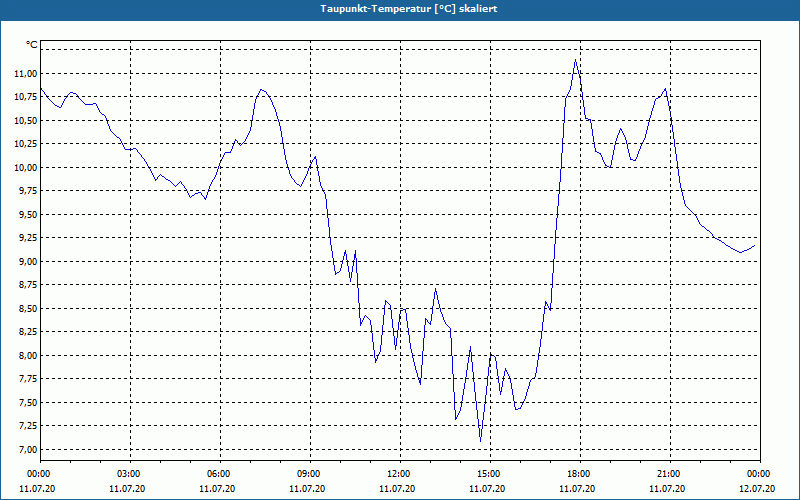Click the 06:00 time axis label
The image size is (800, 500).
(x=220, y=474)
